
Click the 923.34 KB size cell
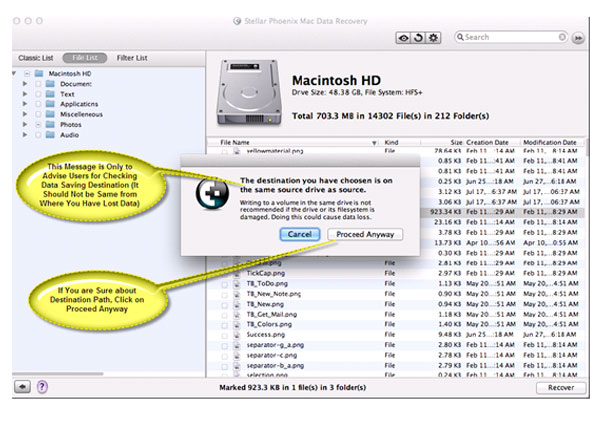(446, 212)
